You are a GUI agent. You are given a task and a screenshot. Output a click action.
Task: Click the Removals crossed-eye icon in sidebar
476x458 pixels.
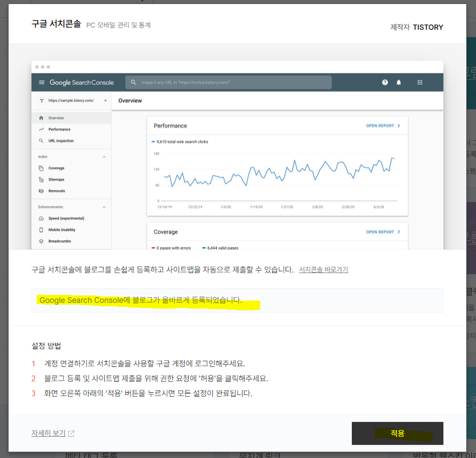(x=41, y=191)
